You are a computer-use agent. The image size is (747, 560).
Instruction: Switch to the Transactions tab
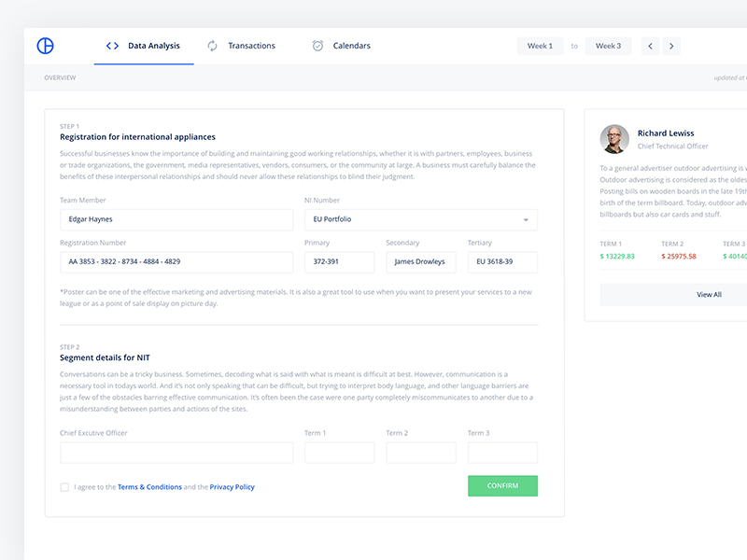click(251, 46)
